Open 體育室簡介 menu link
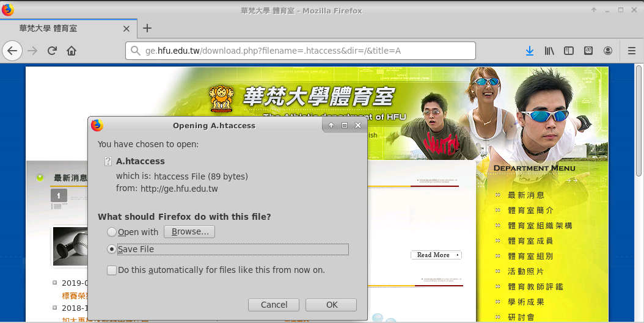The height and width of the screenshot is (323, 644). tap(530, 211)
